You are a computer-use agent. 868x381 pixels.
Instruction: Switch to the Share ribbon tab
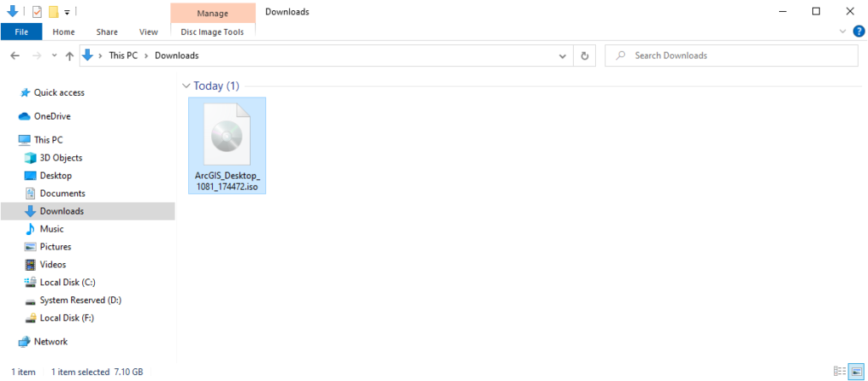[x=107, y=31]
